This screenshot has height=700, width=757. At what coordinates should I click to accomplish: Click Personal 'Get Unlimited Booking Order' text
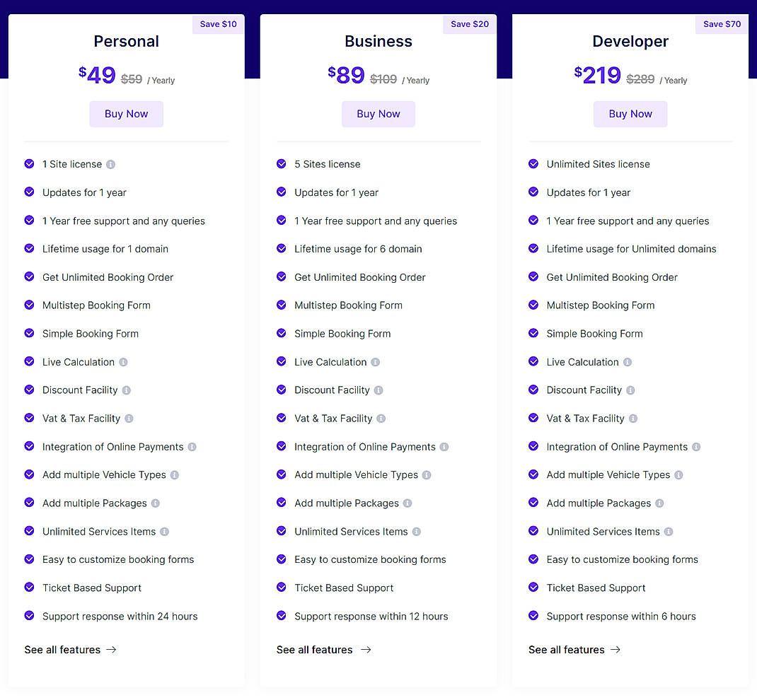coord(108,277)
